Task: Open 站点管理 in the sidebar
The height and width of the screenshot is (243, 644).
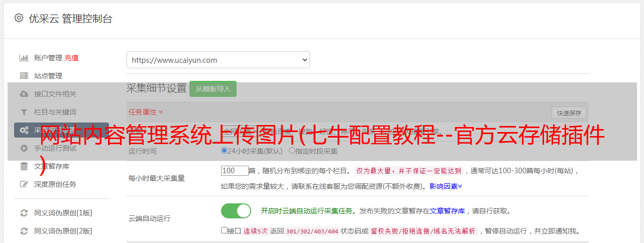Action: pos(48,76)
